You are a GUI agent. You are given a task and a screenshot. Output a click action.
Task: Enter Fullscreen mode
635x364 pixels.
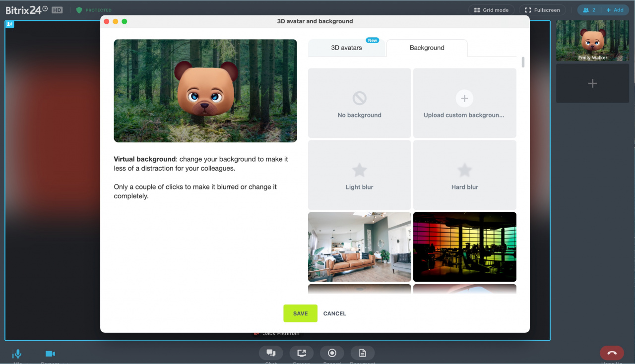tap(542, 10)
